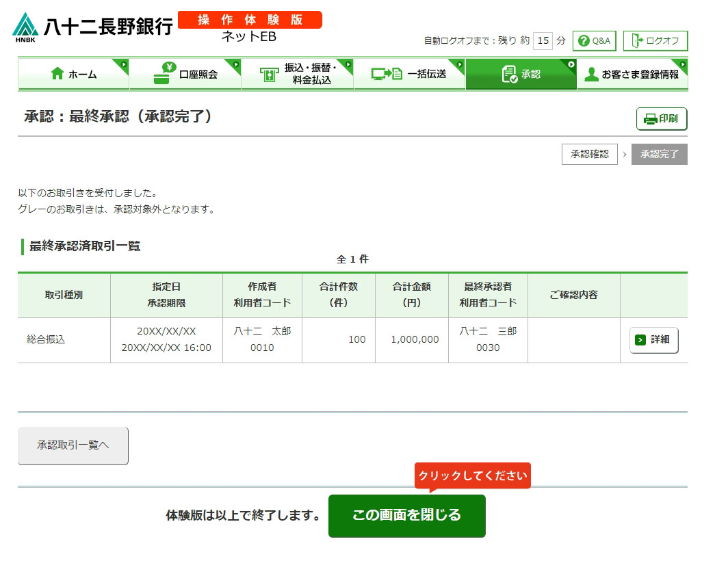Select the 承認確認 step indicator

click(x=589, y=155)
